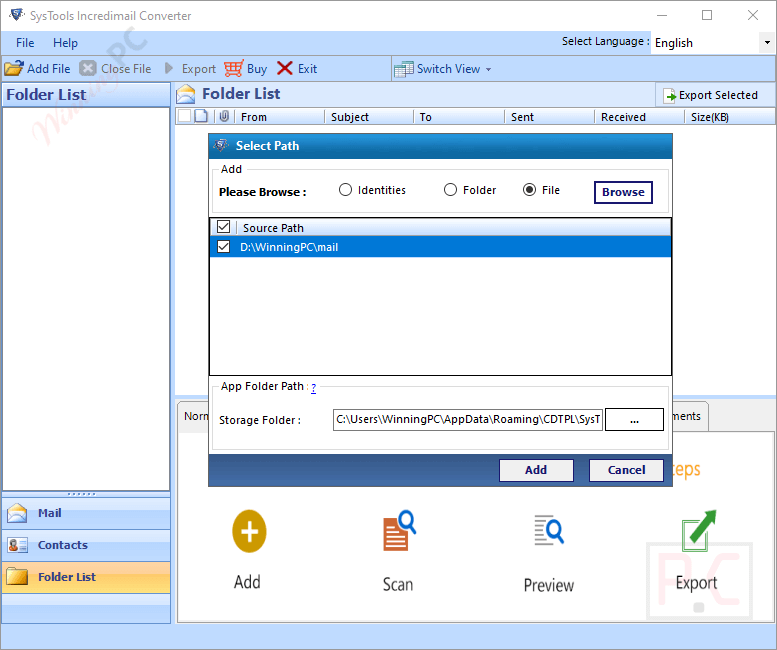Sort by the From column header

pos(279,117)
